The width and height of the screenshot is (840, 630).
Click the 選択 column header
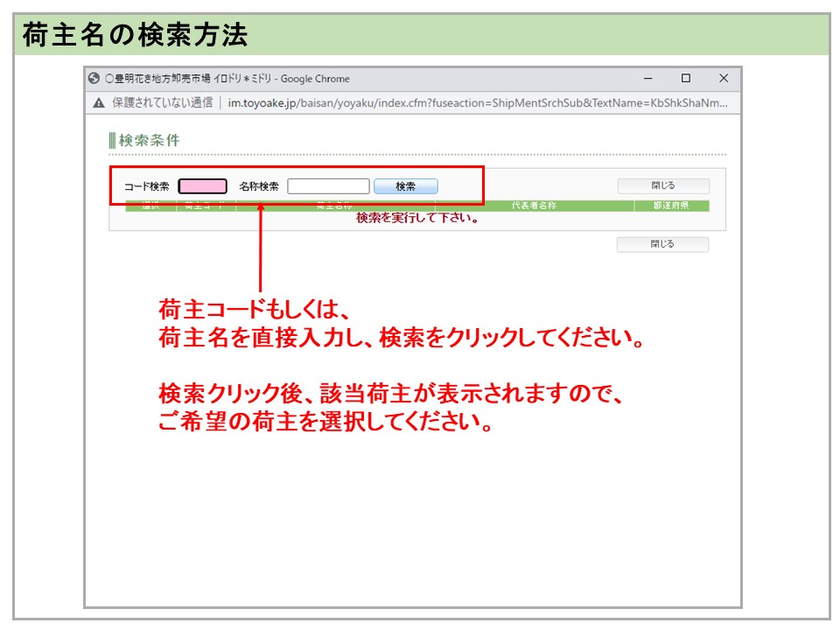click(x=150, y=206)
